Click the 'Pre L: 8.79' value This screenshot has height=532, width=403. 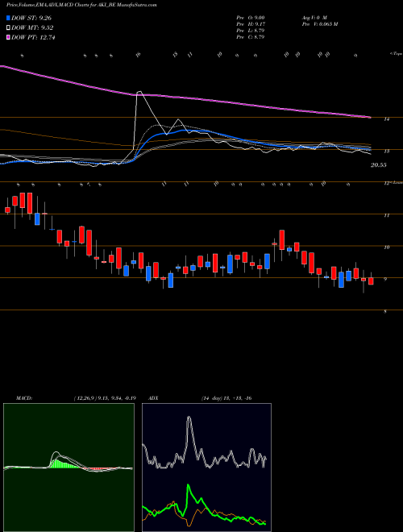point(251,31)
